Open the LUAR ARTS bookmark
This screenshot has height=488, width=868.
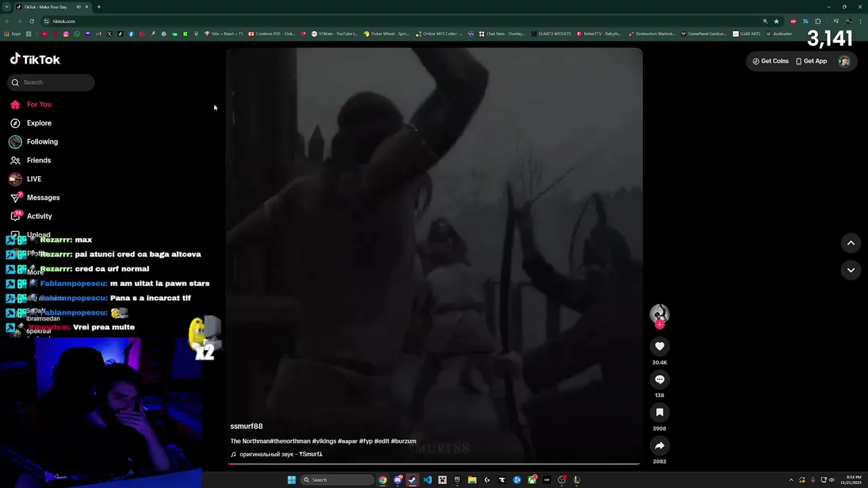click(747, 34)
